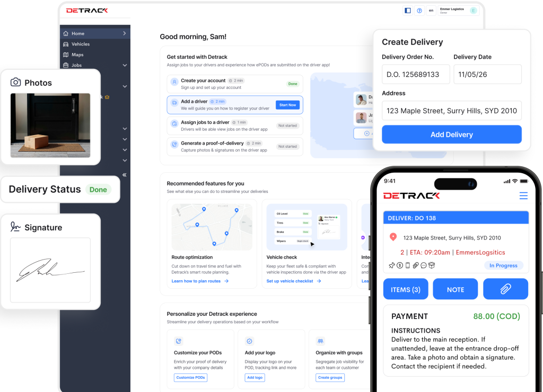Click the Emmer Logistics avatar E
The width and height of the screenshot is (543, 392).
coord(474,11)
